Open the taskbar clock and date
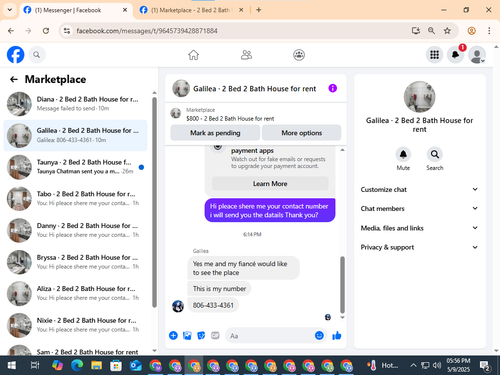The height and width of the screenshot is (375, 500). (458, 365)
